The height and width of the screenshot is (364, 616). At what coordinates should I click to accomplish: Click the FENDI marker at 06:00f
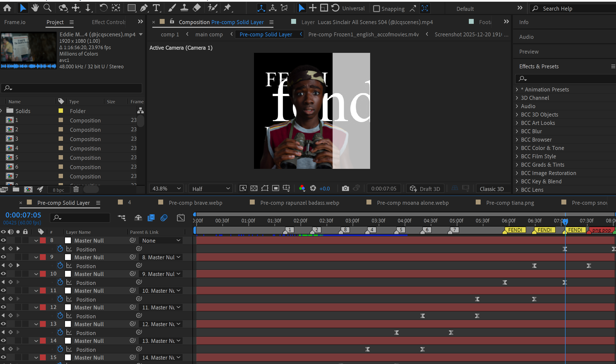point(515,230)
